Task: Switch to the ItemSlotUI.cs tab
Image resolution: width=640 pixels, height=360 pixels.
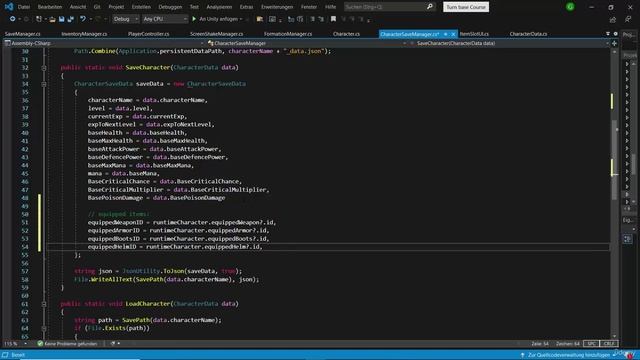Action: [x=474, y=34]
